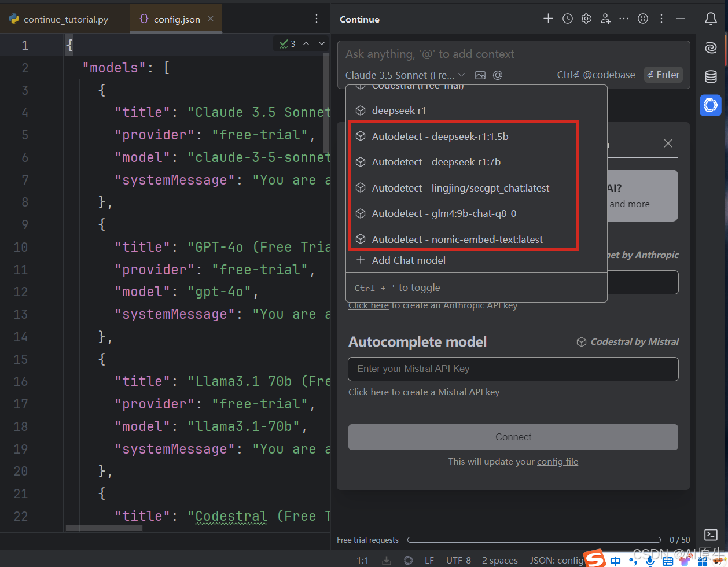Click the @ context icon in chat input

pos(497,75)
